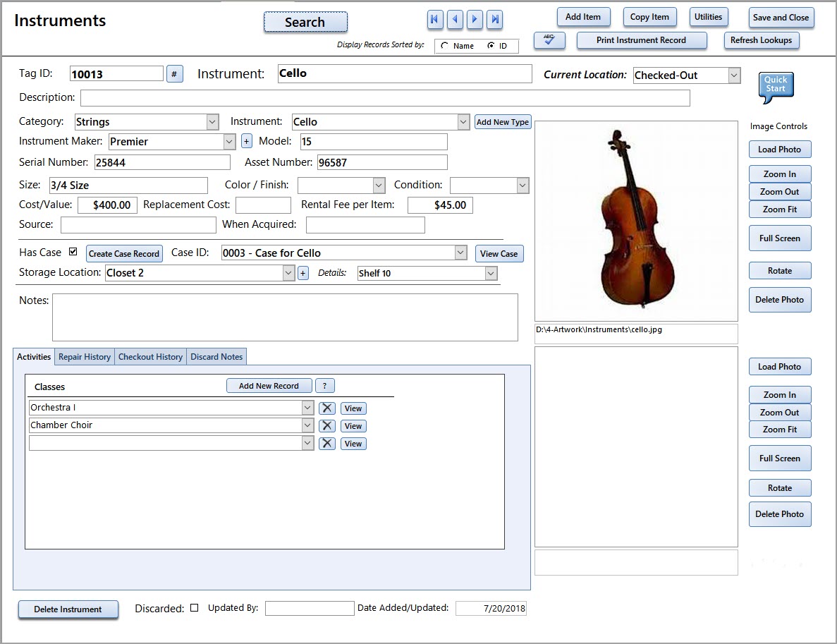Open the Checkout History tab
Viewport: 837px width, 644px height.
(150, 356)
